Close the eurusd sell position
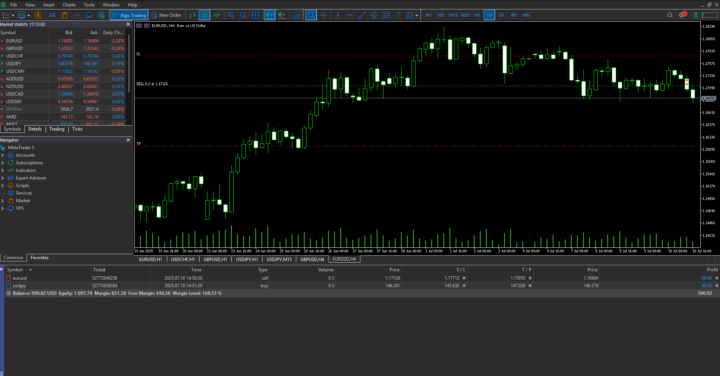Viewport: 720px width, 376px height. (716, 278)
